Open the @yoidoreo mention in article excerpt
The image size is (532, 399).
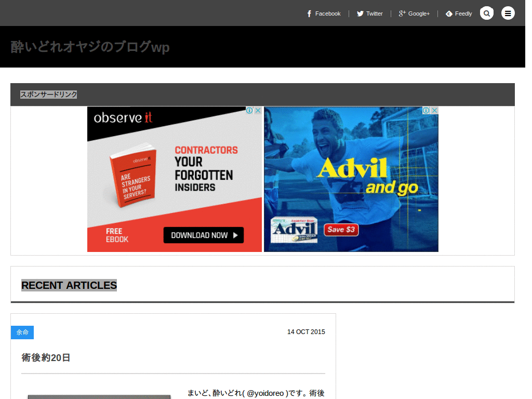coord(265,393)
